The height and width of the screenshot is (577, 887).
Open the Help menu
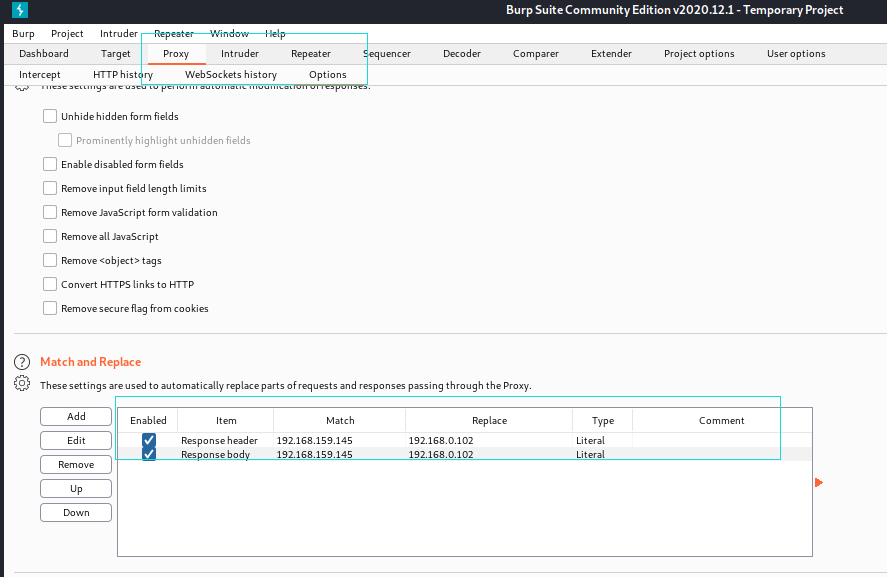point(275,33)
